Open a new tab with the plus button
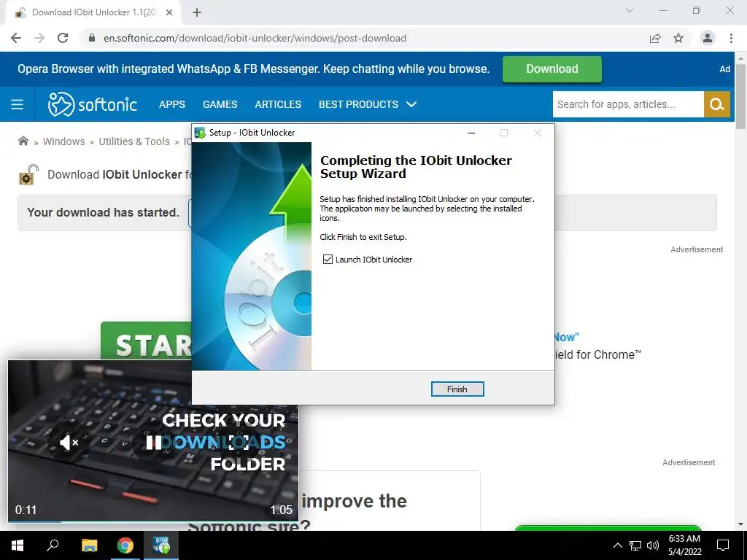 [197, 12]
